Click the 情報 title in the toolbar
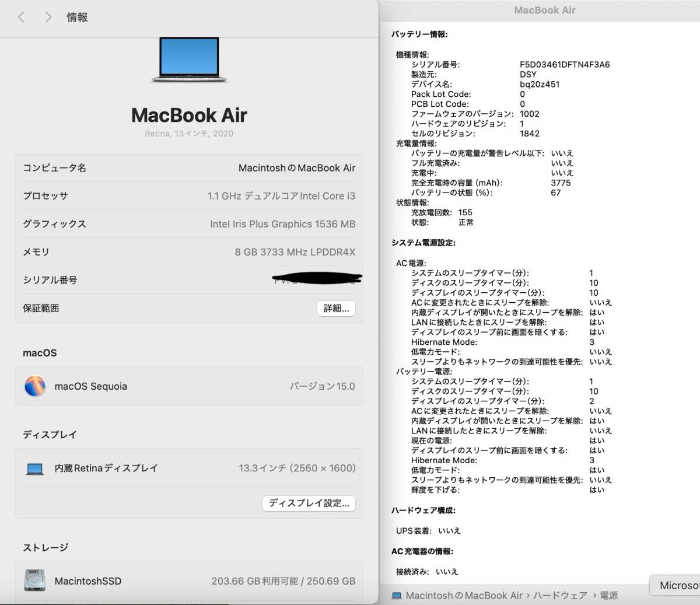The height and width of the screenshot is (605, 700). [77, 17]
